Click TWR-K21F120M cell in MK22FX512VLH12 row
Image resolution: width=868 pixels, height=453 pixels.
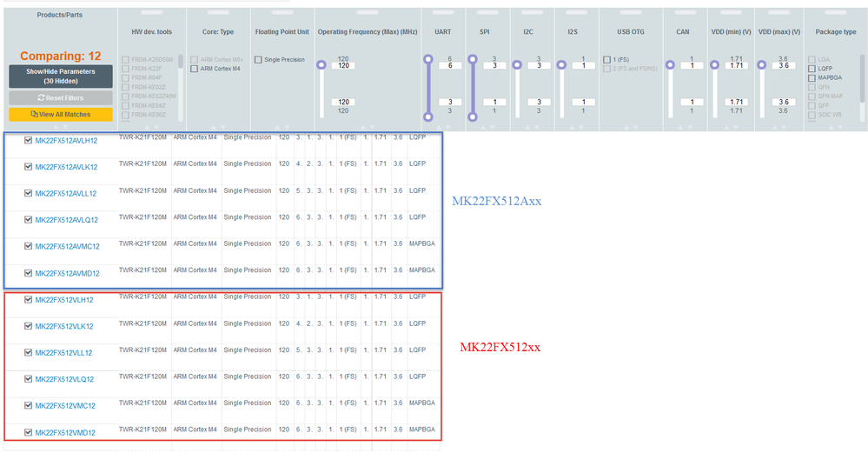coord(142,296)
